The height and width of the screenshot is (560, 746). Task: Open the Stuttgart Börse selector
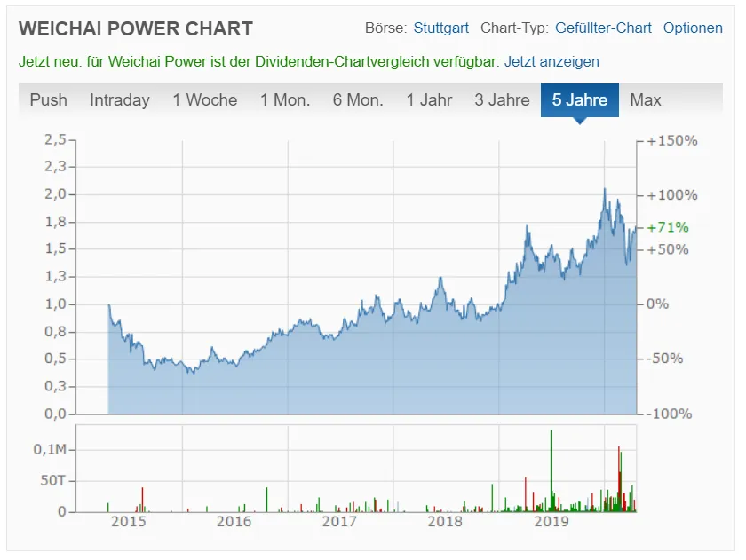point(440,28)
